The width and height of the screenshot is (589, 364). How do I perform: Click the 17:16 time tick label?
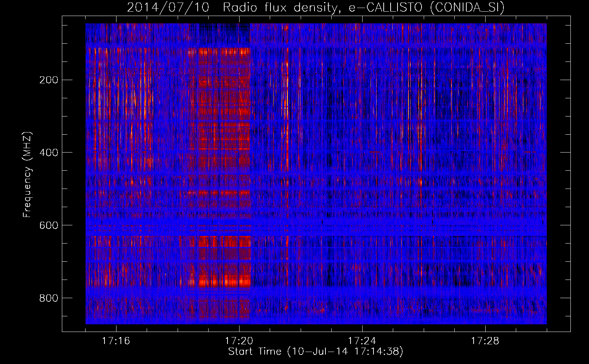[x=116, y=341]
